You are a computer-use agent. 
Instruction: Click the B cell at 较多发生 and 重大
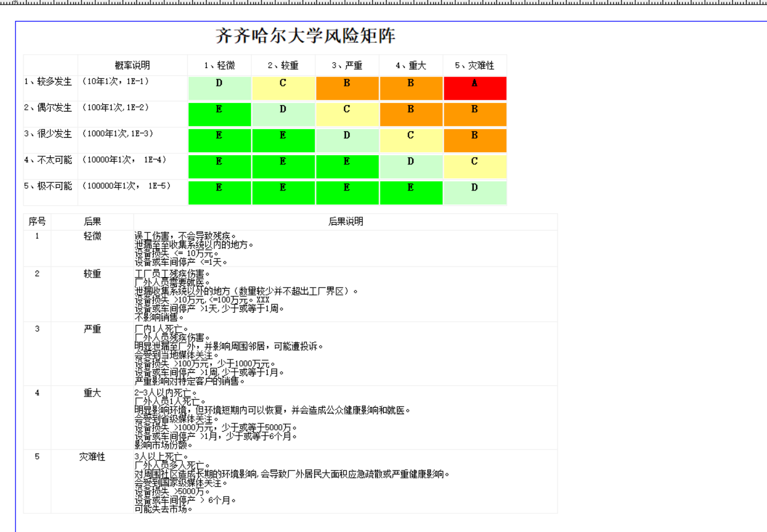tap(411, 88)
